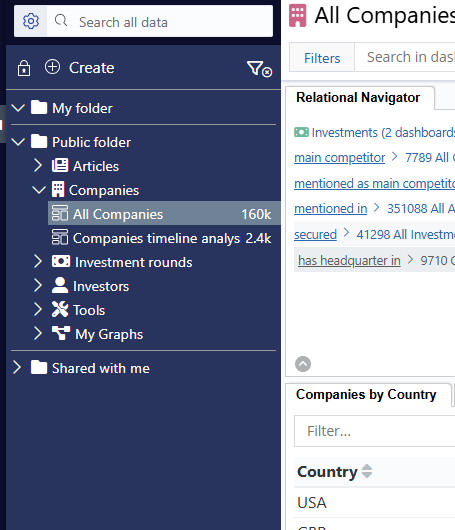Click the green Investments money icon
Screen dimensions: 455x530
click(301, 132)
